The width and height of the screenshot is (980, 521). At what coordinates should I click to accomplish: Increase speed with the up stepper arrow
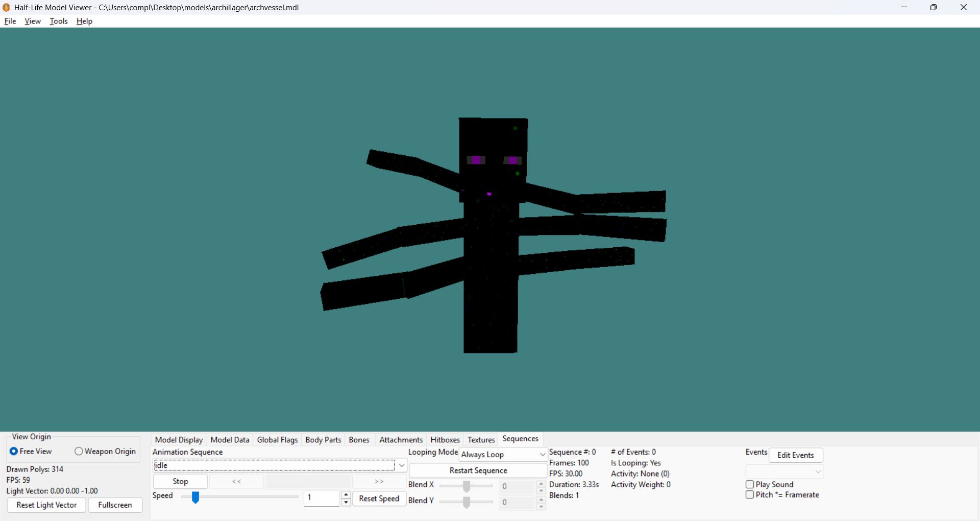click(346, 494)
